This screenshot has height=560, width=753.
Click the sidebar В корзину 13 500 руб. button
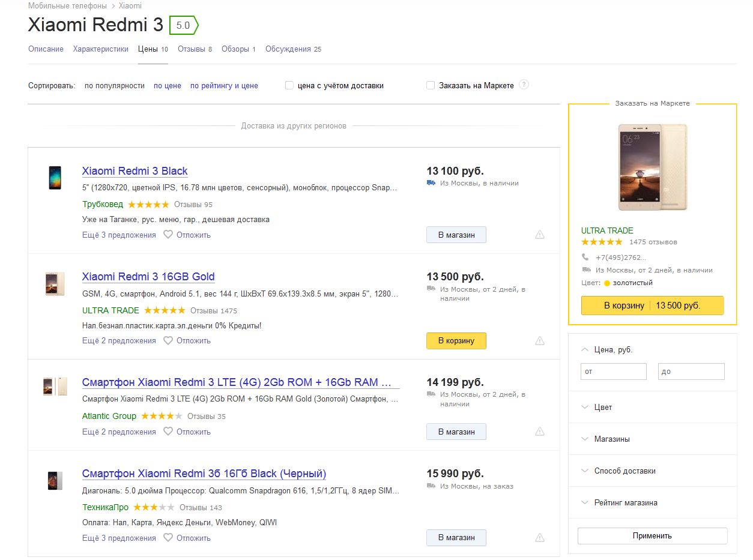click(x=652, y=306)
